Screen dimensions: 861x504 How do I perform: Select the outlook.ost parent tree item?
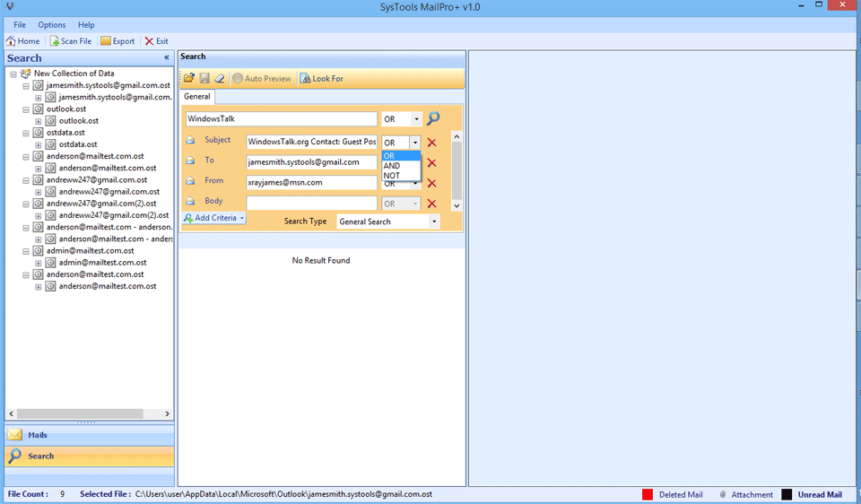[x=65, y=109]
